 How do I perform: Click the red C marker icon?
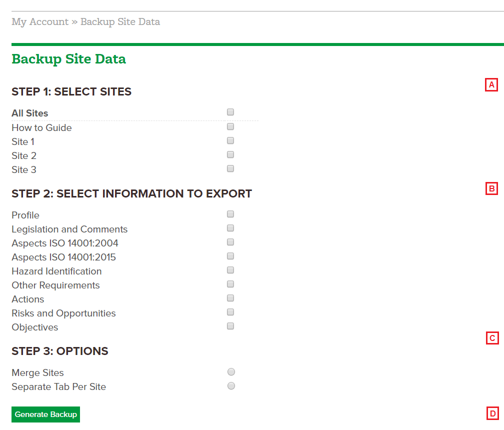coord(492,338)
